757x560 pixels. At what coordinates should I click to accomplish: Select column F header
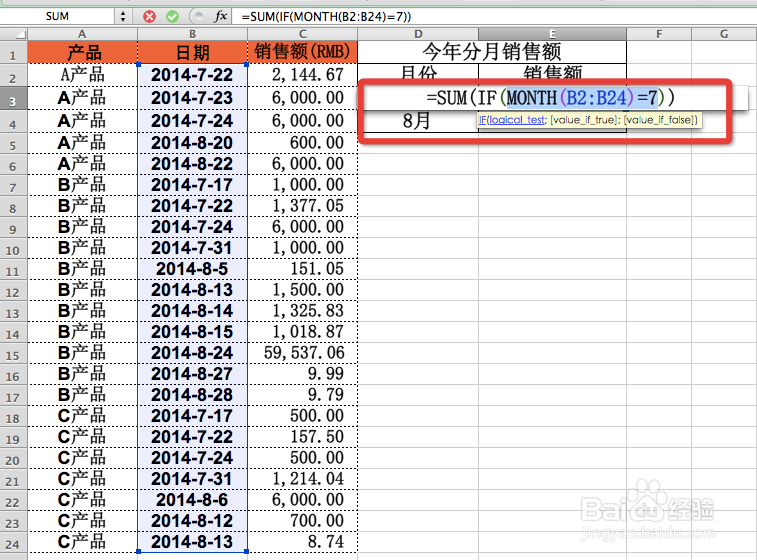point(659,34)
